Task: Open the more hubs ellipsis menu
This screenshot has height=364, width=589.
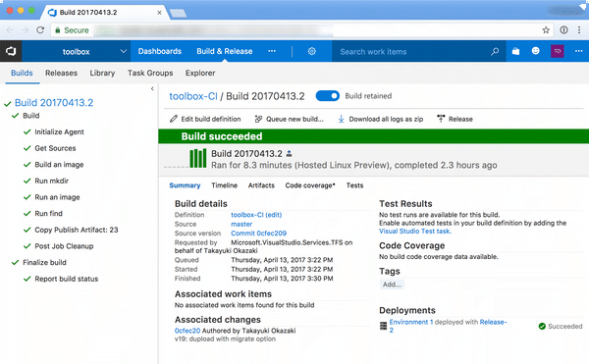Action: coord(272,51)
